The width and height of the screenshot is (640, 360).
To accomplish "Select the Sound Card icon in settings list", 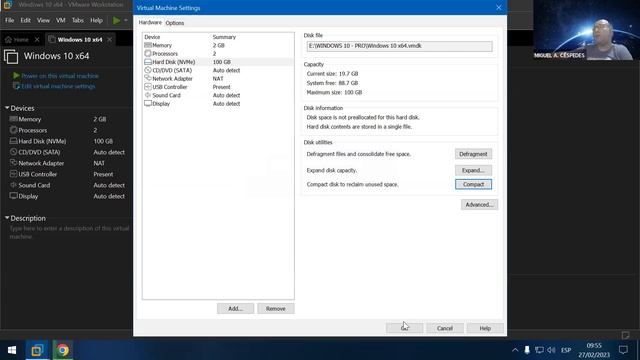I will click(148, 95).
